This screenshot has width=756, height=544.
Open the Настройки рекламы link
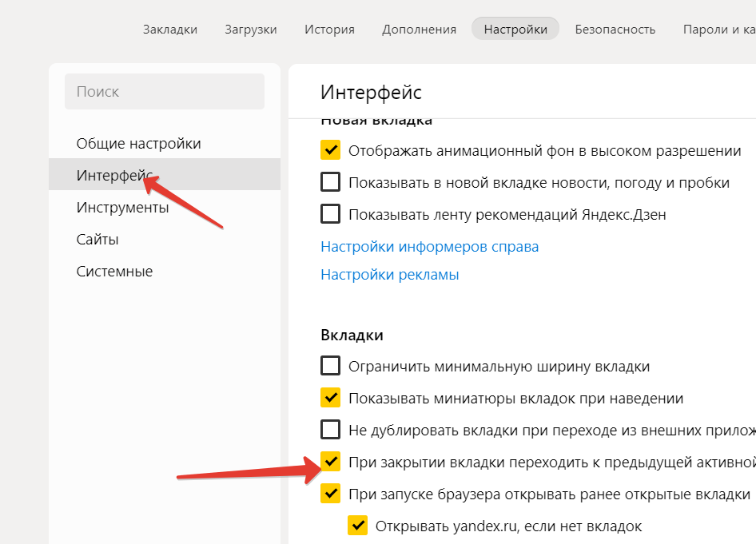pos(389,275)
